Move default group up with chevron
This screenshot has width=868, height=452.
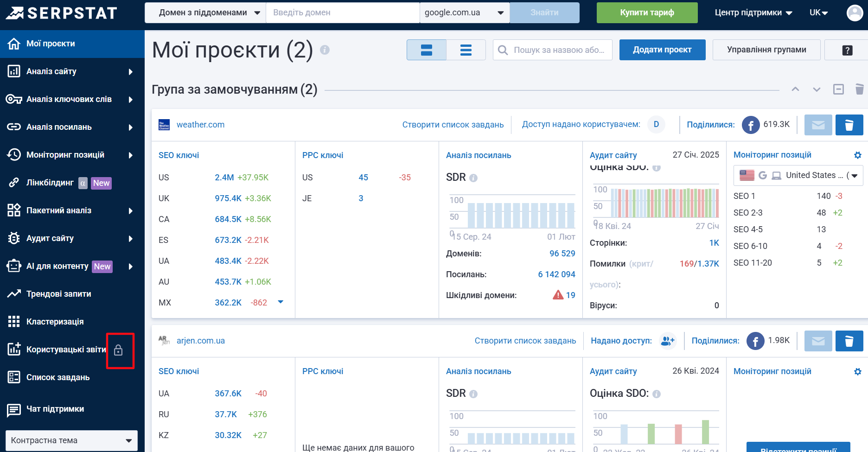point(795,89)
